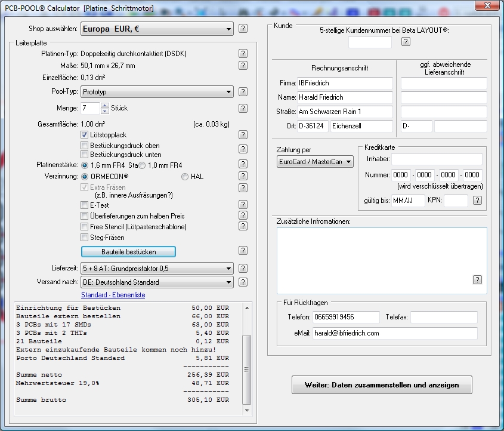Click the help icon beside Shop auswählen
This screenshot has width=504, height=431.
pos(243,29)
